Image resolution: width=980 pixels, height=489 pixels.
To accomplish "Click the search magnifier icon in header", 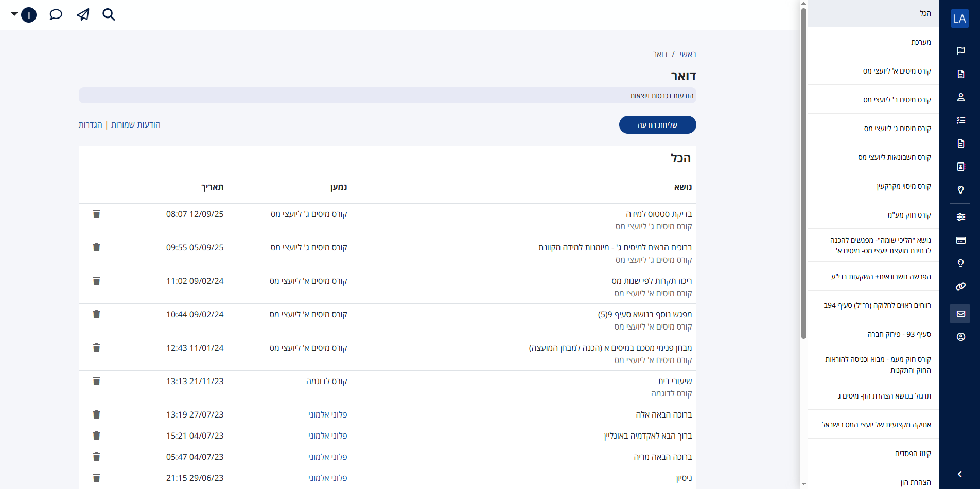I will point(109,14).
